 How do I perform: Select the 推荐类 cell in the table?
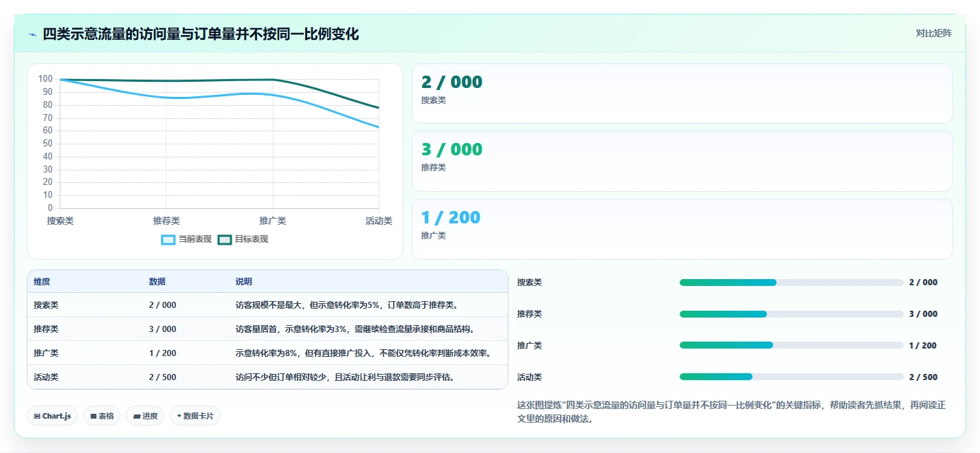[46, 329]
